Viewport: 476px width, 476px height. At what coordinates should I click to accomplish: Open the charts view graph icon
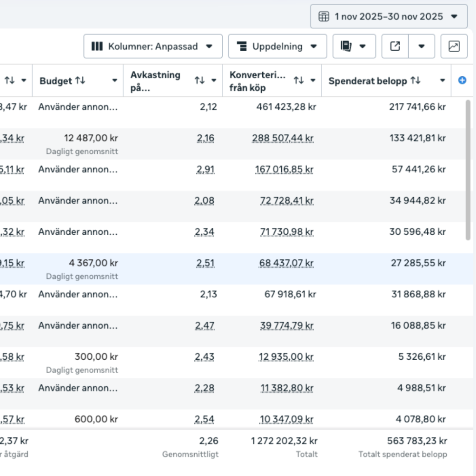[454, 46]
